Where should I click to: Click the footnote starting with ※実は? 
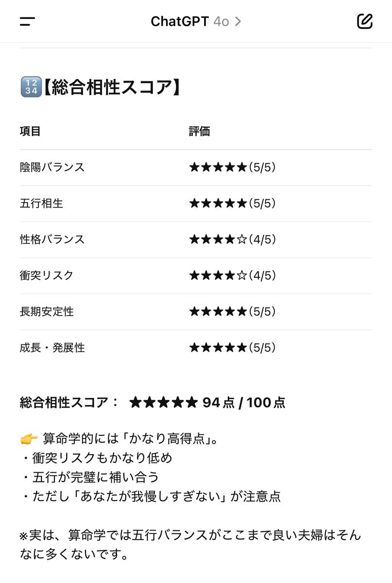(190, 545)
